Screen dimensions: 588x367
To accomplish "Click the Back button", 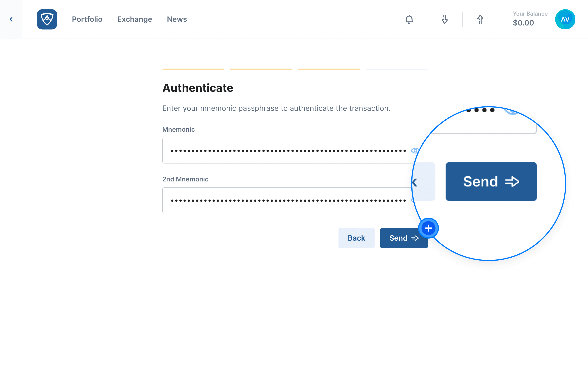I will pos(356,238).
